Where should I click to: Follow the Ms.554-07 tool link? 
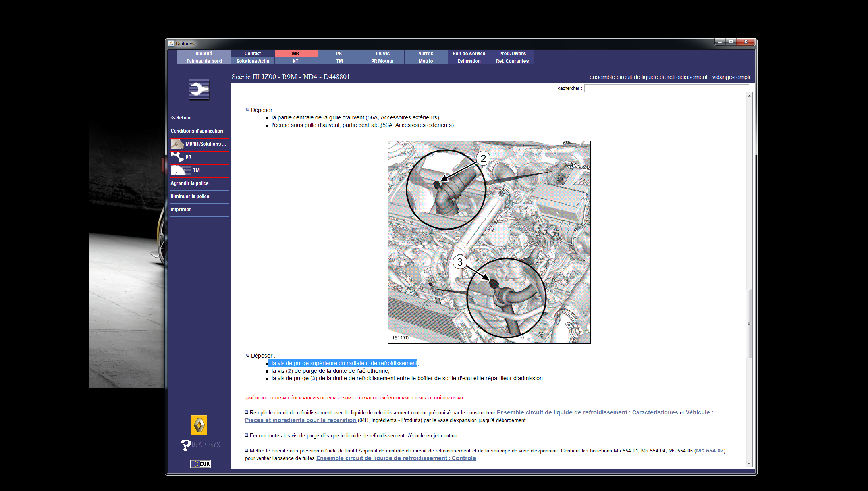[x=710, y=451]
